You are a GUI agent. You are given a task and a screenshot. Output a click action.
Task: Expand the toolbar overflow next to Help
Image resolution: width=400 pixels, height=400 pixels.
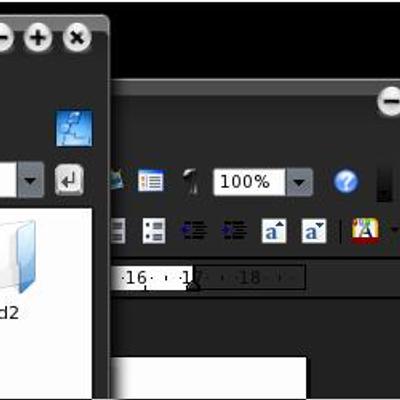tap(384, 185)
